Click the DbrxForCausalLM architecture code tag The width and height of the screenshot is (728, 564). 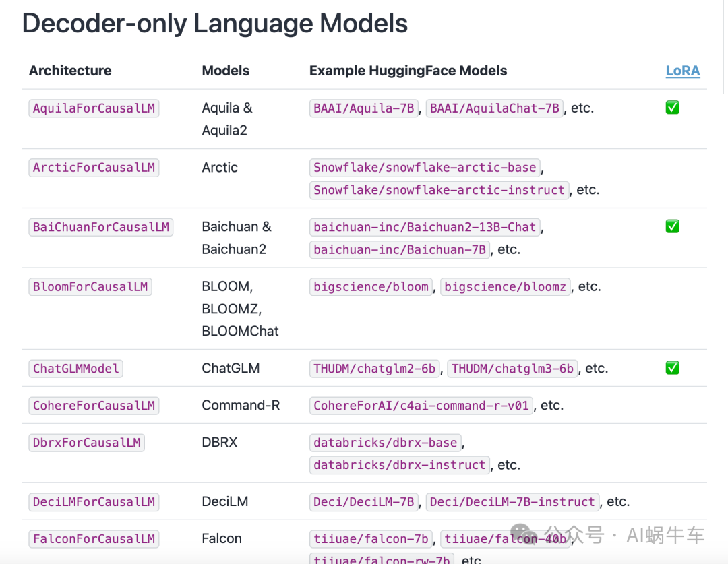pos(87,443)
